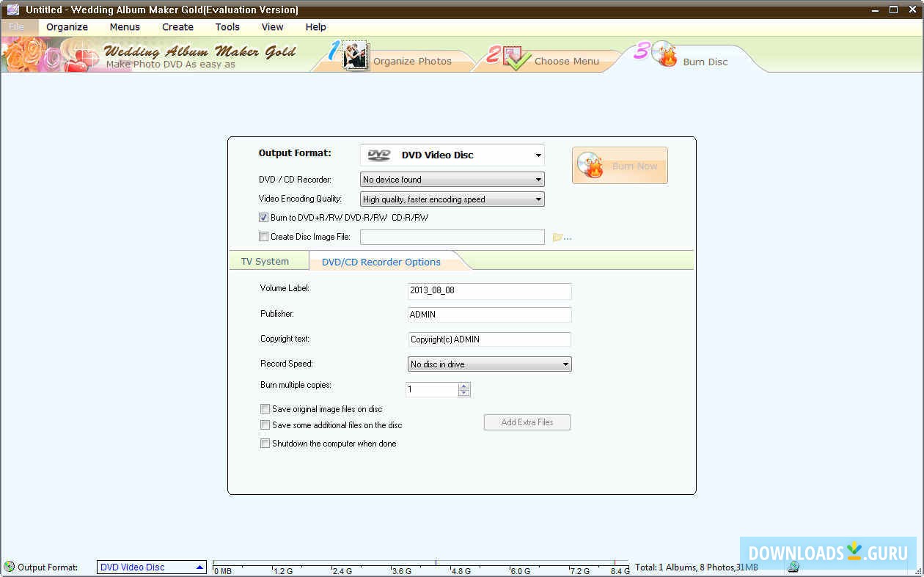Enable Save original image files on disc
924x577 pixels.
click(265, 409)
